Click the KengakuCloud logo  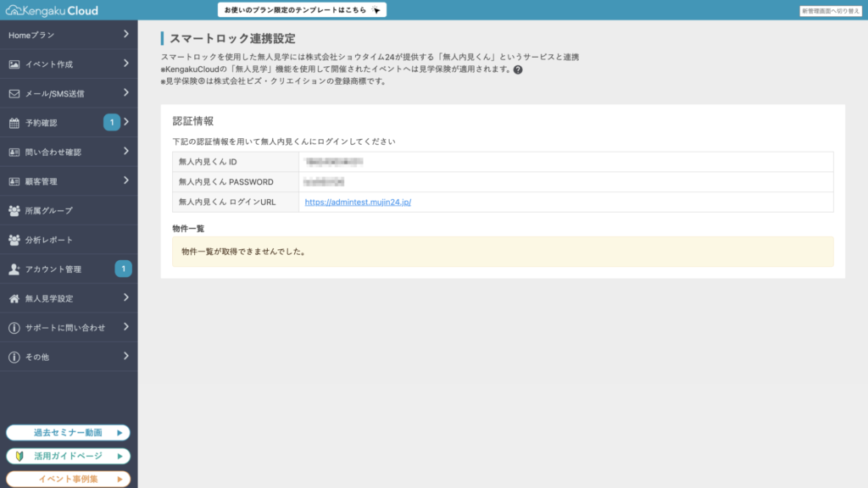(52, 11)
